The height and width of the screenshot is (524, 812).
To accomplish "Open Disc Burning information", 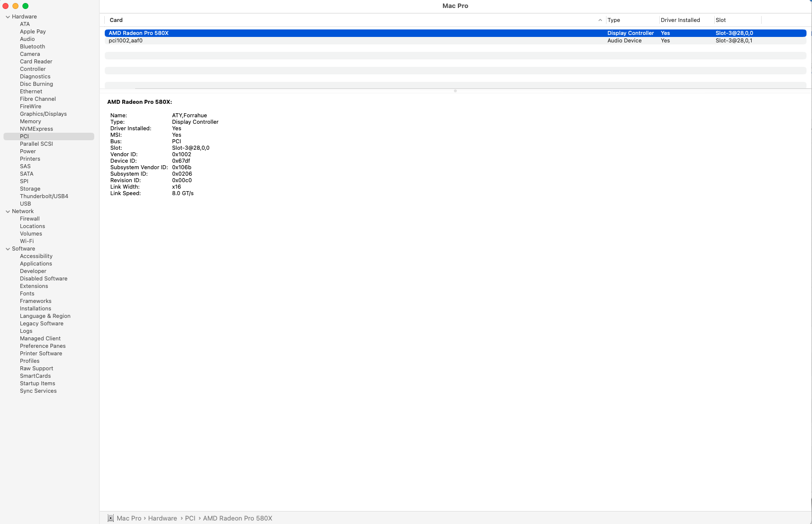I will click(x=36, y=84).
